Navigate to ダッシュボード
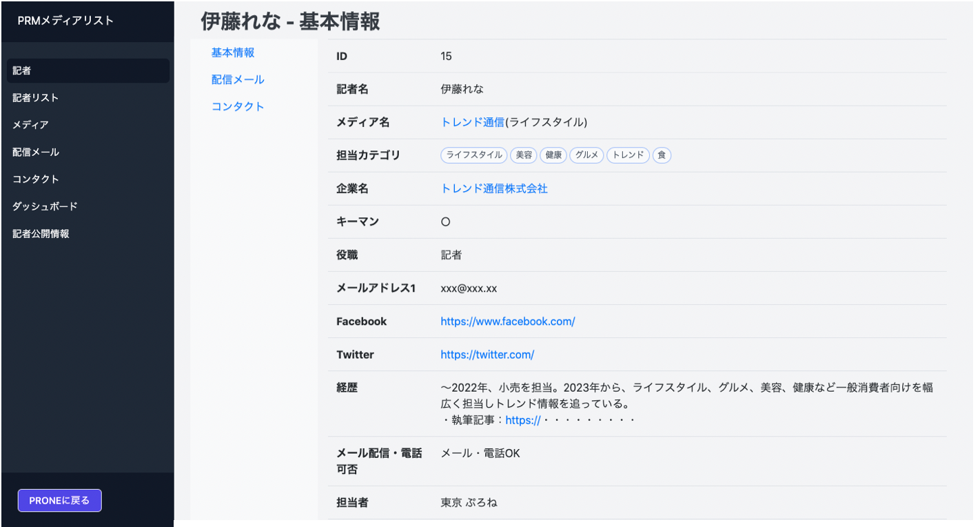980x527 pixels. click(45, 206)
